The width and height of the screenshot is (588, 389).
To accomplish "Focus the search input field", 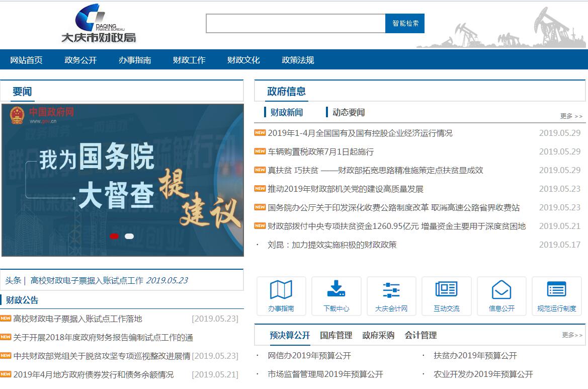I will pos(296,24).
